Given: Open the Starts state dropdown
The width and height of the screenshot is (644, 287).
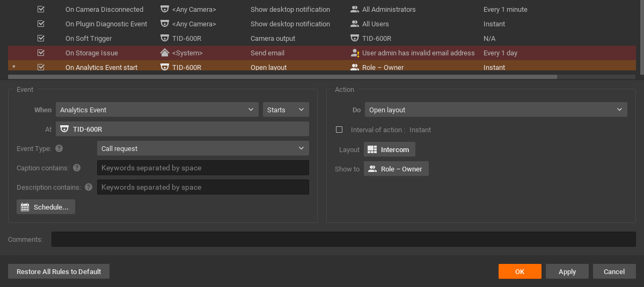Looking at the screenshot, I should [286, 110].
